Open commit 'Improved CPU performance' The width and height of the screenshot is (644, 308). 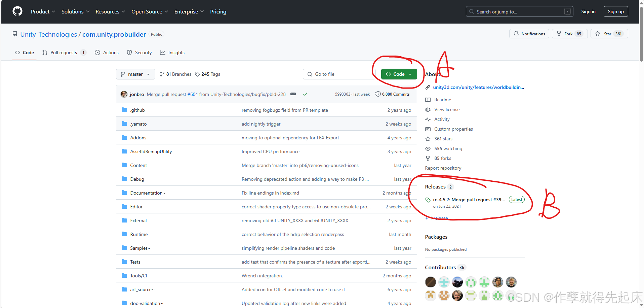pos(271,151)
